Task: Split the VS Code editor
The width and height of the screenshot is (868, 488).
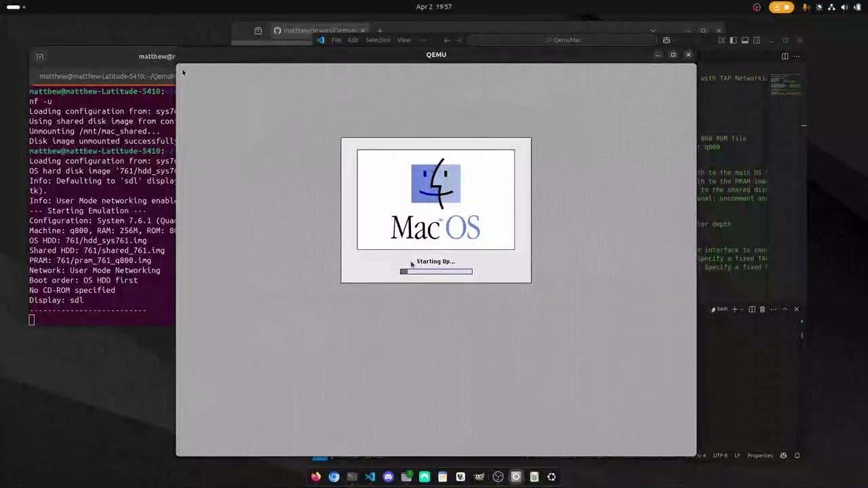Action: pos(785,56)
